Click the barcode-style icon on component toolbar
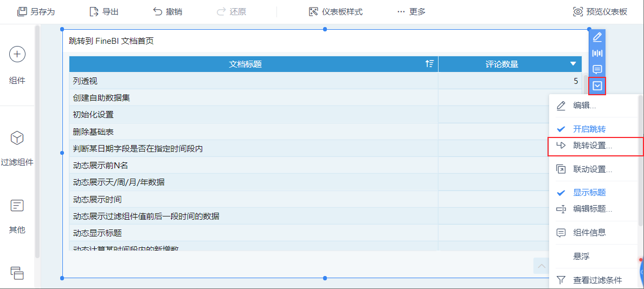This screenshot has height=289, width=644. 597,53
